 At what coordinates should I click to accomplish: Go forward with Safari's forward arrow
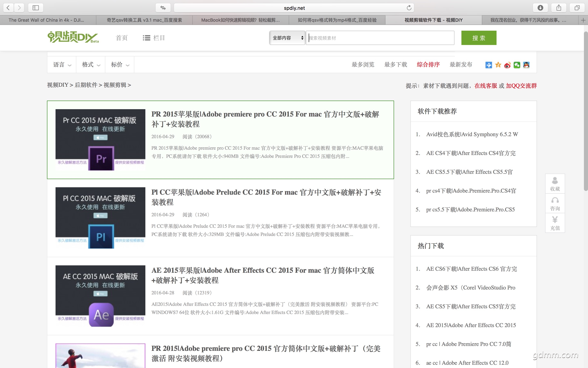point(19,8)
